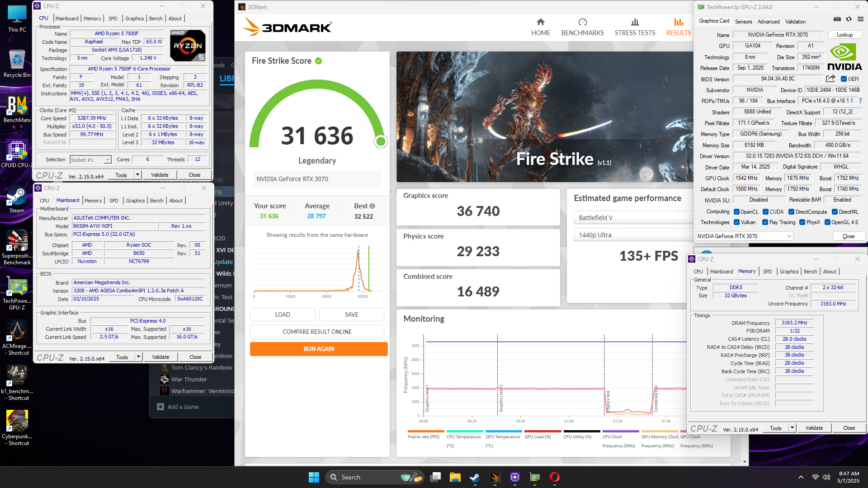Switch to Validation tab in GPU-Z

(x=795, y=22)
